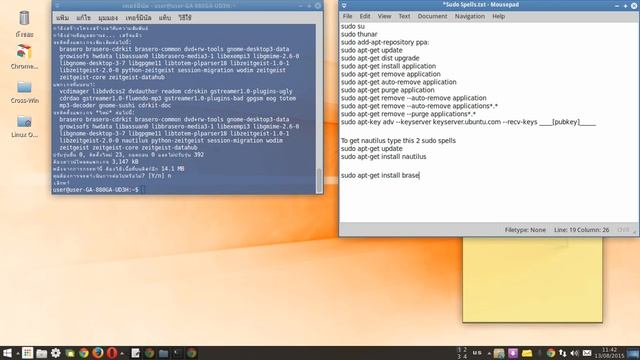The width and height of the screenshot is (640, 360).
Task: Click the network connection tray icon
Action: pyautogui.click(x=563, y=353)
